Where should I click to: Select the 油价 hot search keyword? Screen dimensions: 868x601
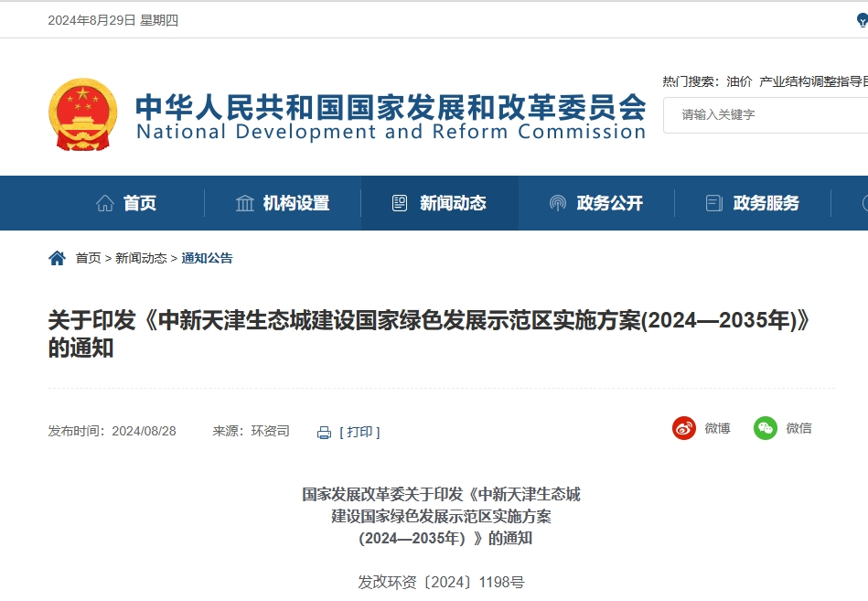pos(739,81)
